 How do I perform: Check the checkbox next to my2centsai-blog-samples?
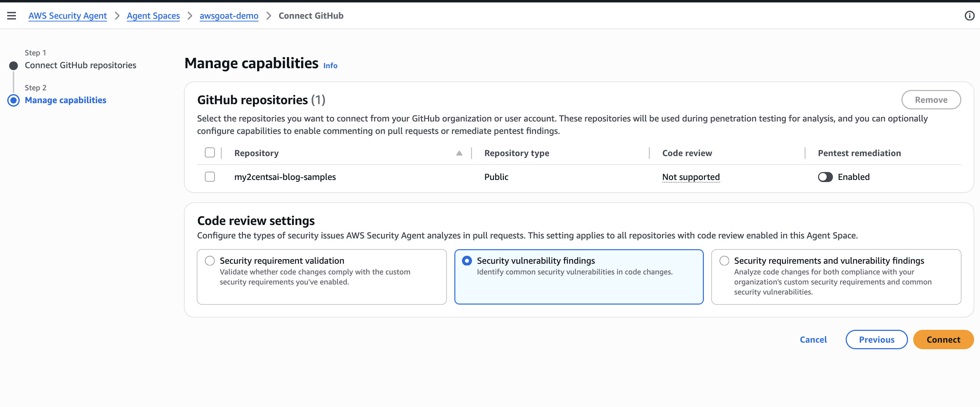point(210,176)
